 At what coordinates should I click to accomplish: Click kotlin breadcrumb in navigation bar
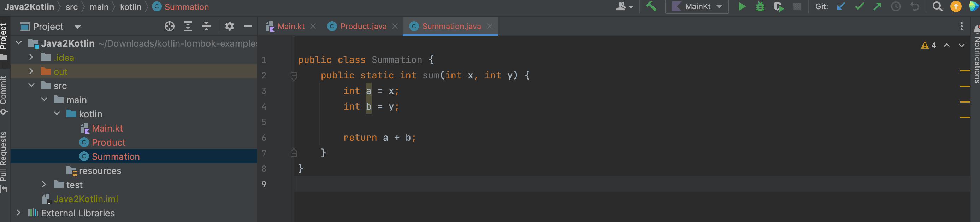[130, 7]
